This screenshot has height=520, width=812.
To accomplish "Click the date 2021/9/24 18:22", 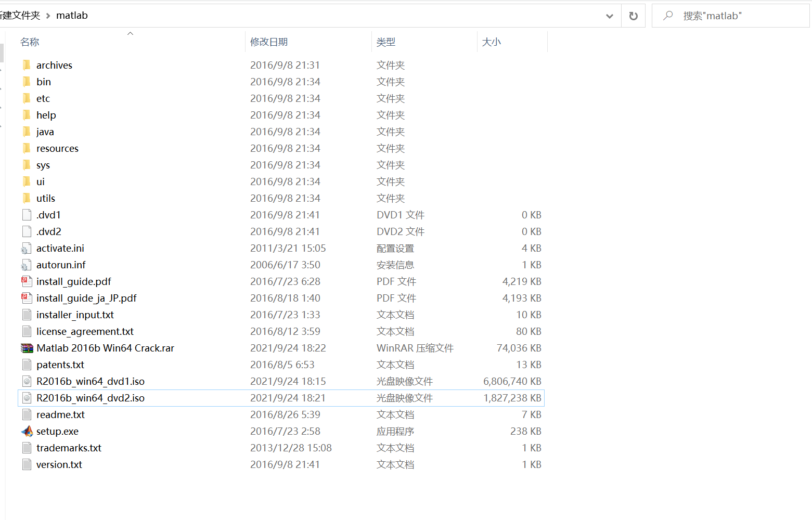I will point(288,348).
